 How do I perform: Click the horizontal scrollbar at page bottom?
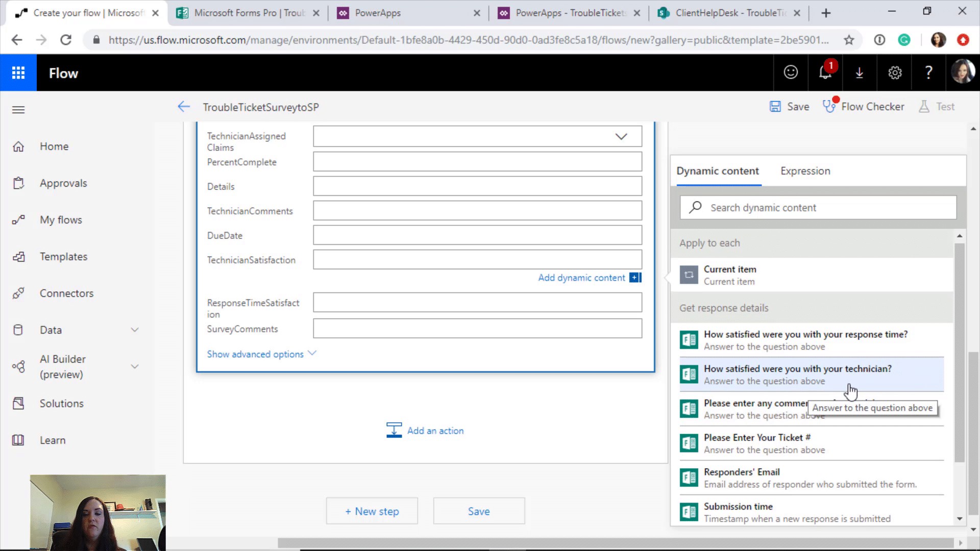615,543
